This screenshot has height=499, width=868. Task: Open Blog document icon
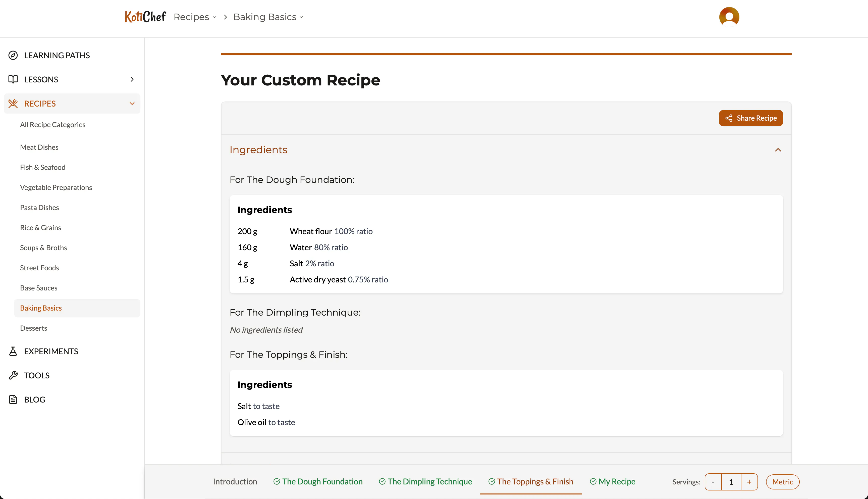coord(13,399)
